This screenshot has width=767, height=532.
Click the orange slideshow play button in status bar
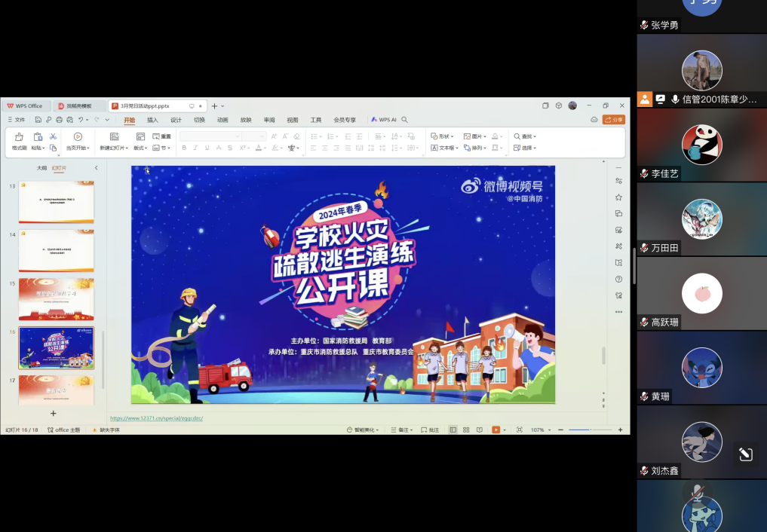[495, 430]
